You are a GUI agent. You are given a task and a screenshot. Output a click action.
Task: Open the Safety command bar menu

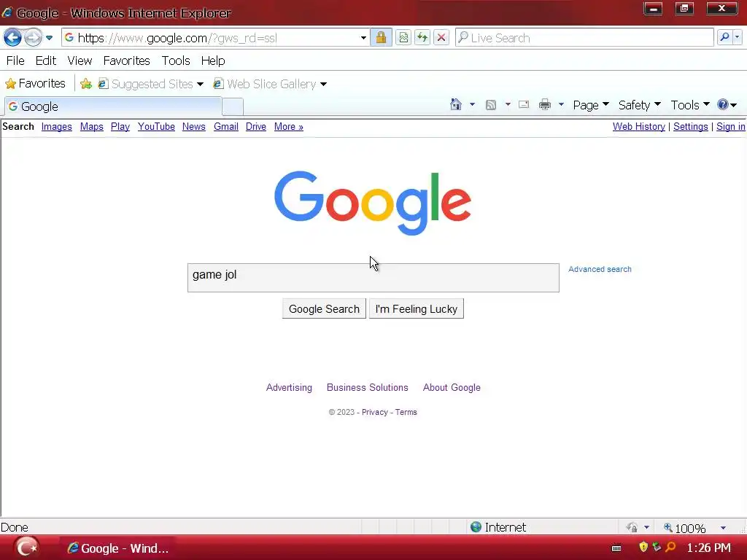pyautogui.click(x=639, y=105)
